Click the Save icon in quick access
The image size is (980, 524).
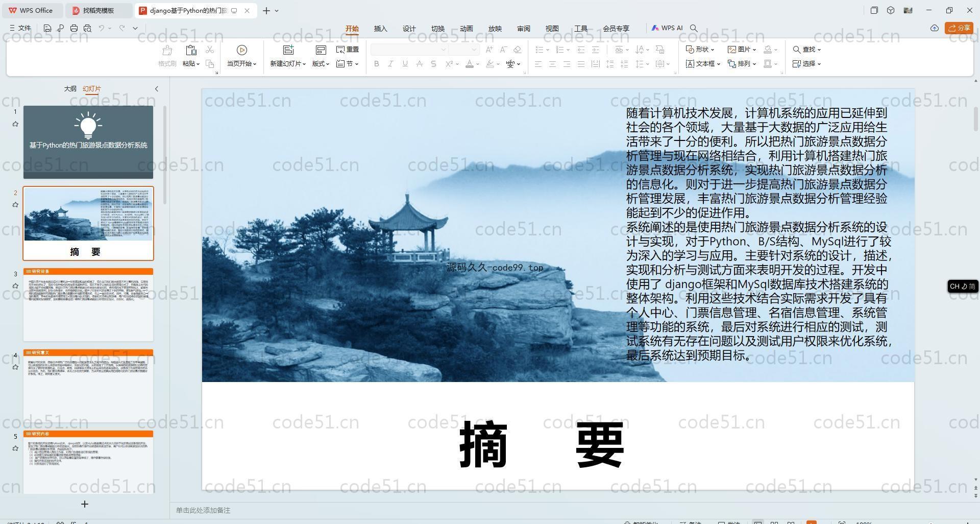[x=47, y=28]
